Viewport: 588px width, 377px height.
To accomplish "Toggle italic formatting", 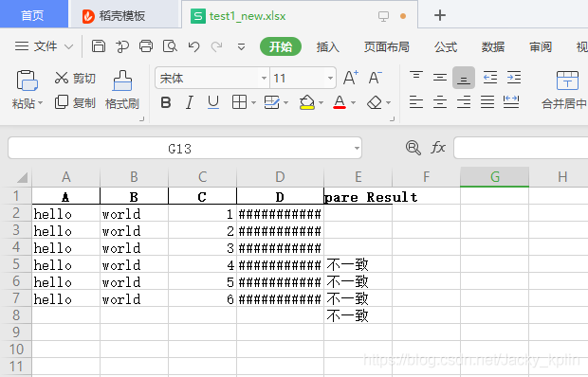I will tap(190, 102).
